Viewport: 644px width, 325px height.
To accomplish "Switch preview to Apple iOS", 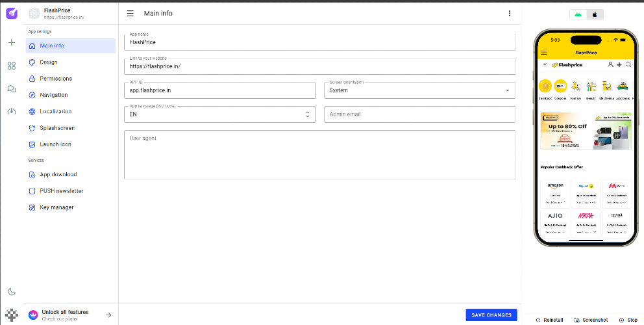I will click(595, 14).
